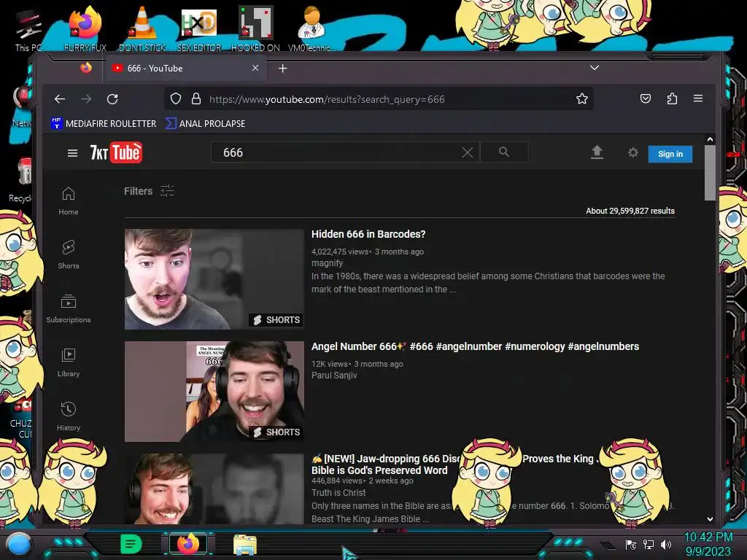Image resolution: width=747 pixels, height=560 pixels.
Task: Open Library in sidebar
Action: tap(69, 363)
